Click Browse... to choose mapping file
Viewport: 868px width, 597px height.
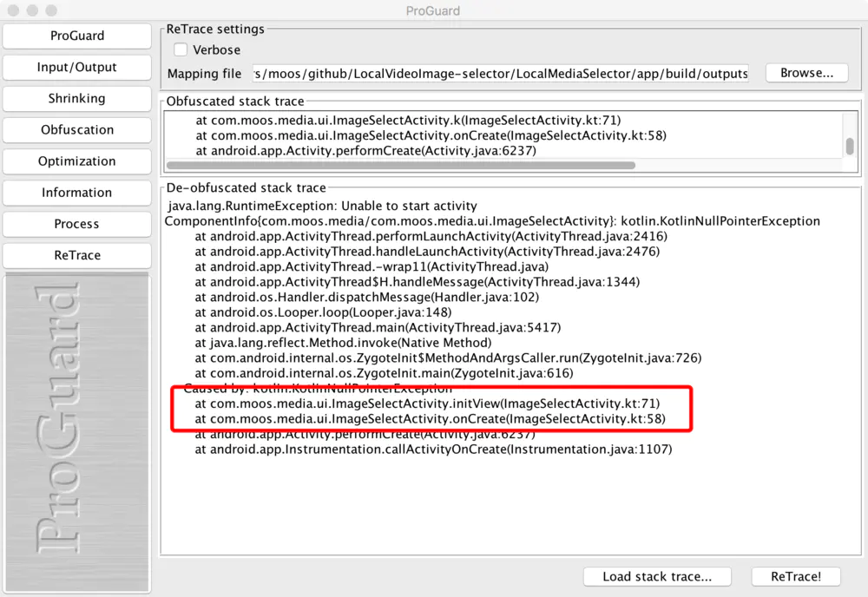tap(806, 73)
